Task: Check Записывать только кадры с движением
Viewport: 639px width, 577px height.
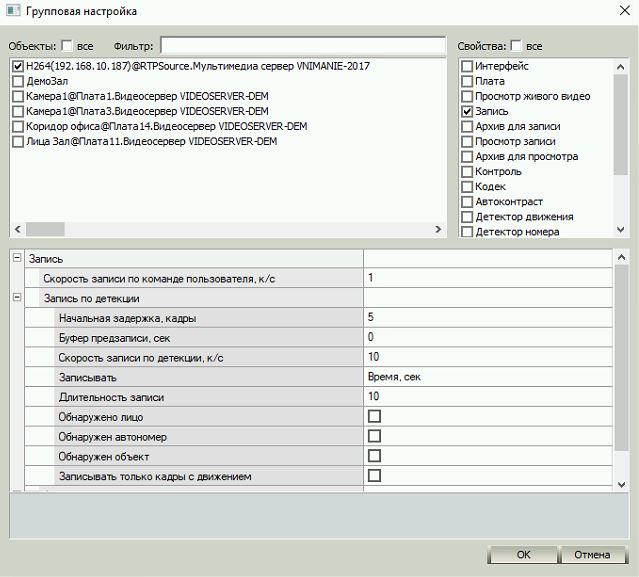Action: click(375, 476)
